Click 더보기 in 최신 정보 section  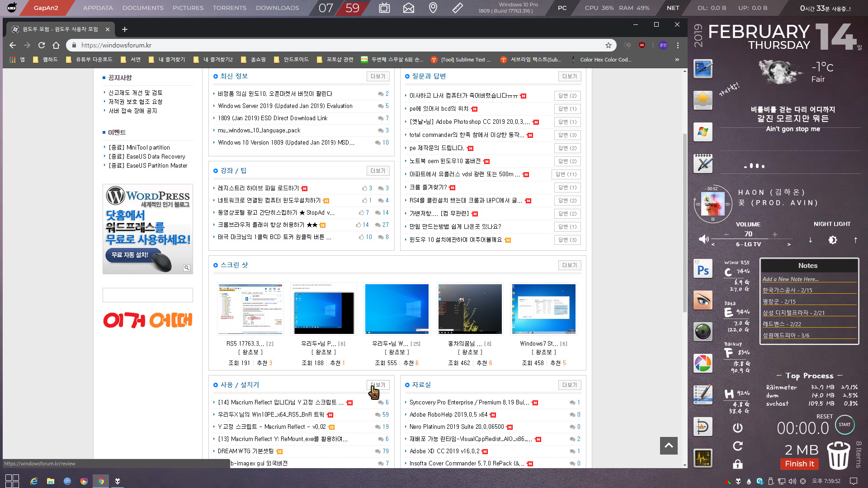point(378,76)
